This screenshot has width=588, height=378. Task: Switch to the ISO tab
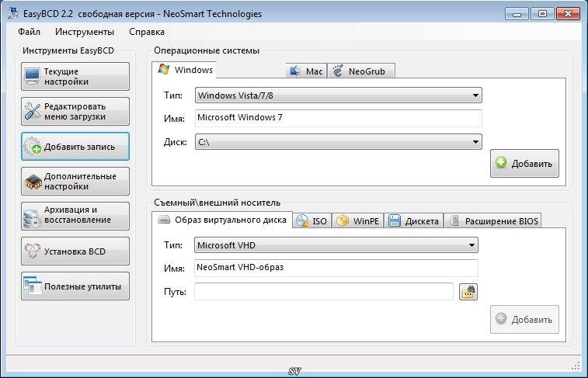pyautogui.click(x=311, y=221)
